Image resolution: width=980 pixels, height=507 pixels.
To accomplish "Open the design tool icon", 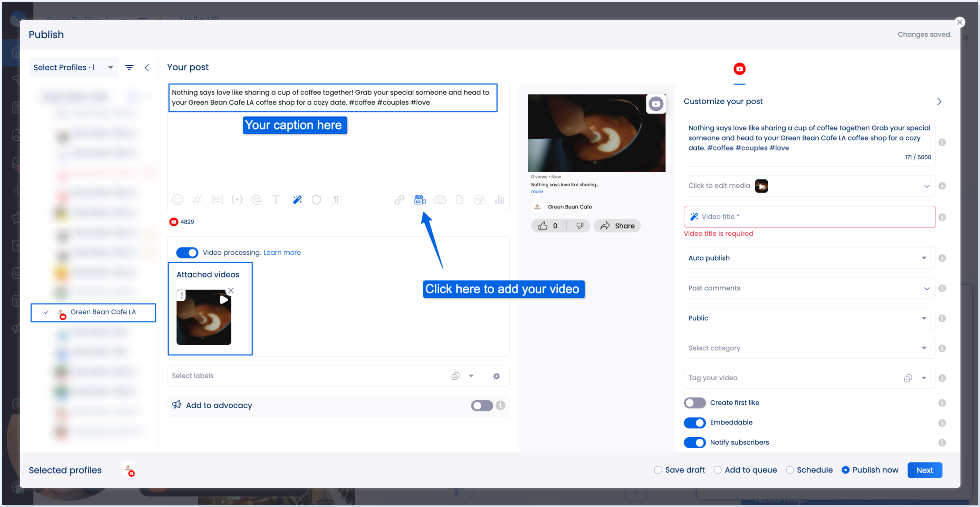I will coord(480,200).
